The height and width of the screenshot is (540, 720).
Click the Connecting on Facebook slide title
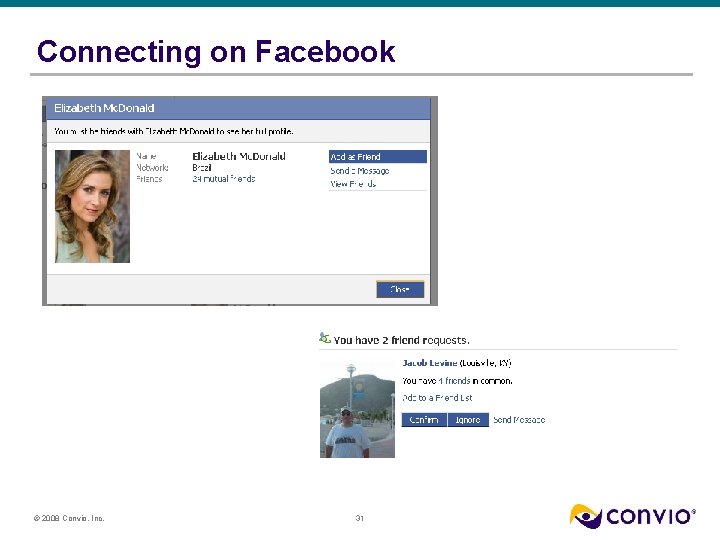point(216,51)
